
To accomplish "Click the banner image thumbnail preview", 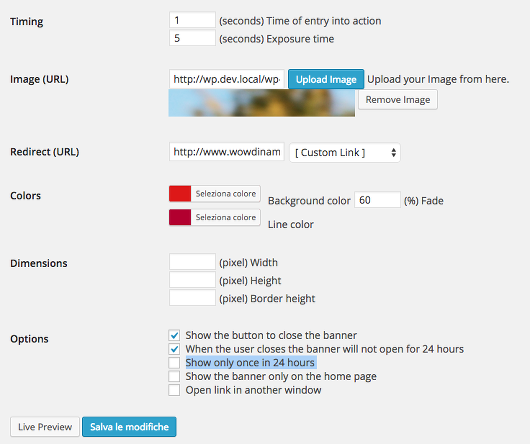I will tap(262, 103).
